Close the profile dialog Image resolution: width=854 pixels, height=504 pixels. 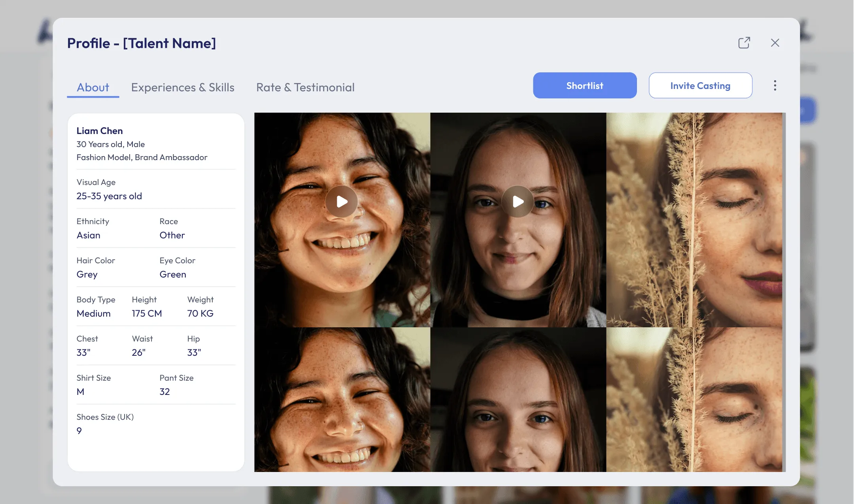coord(775,43)
